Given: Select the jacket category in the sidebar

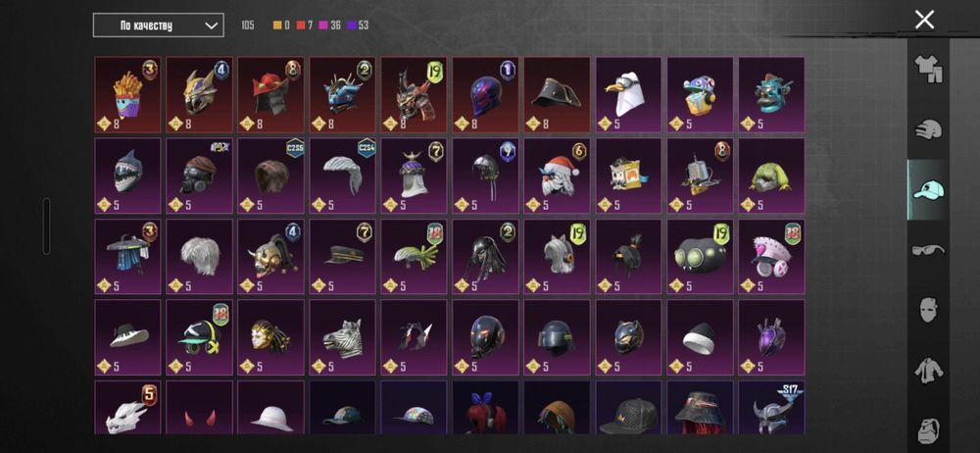Looking at the screenshot, I should coord(928,371).
